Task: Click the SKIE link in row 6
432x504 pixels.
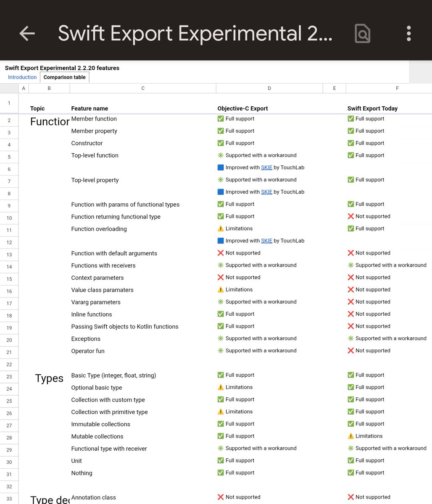Action: (266, 168)
